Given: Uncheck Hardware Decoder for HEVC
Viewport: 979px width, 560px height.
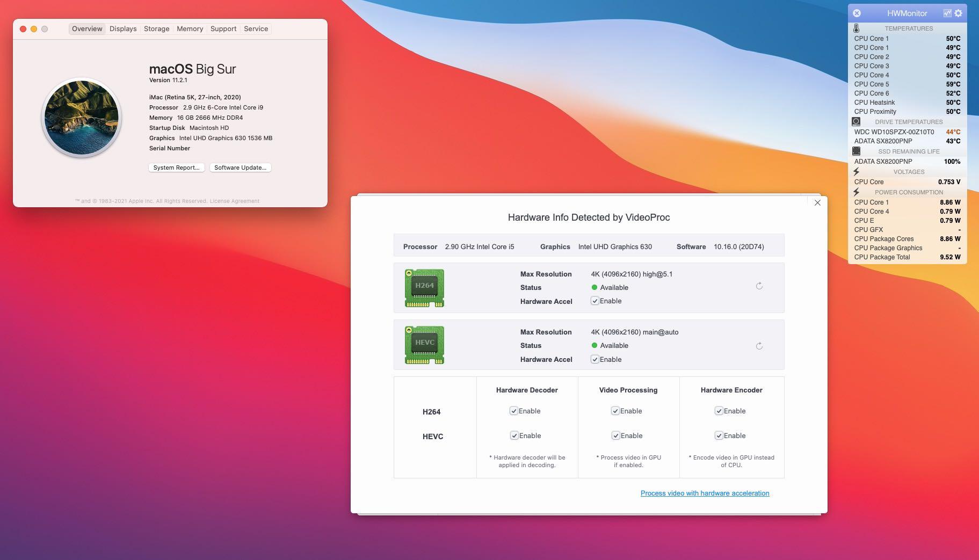Looking at the screenshot, I should click(x=513, y=435).
